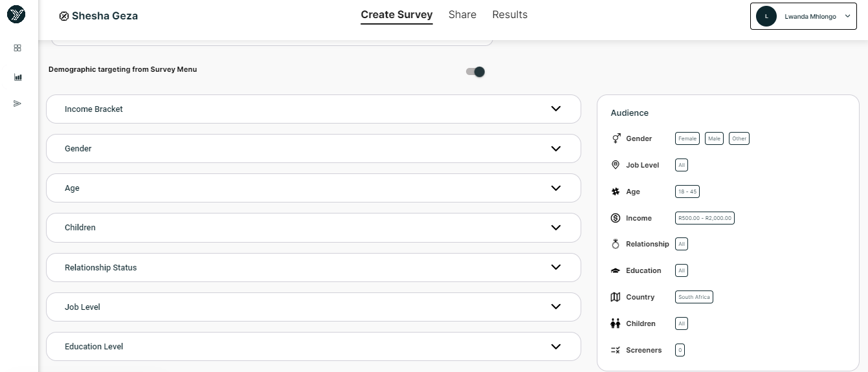Image resolution: width=868 pixels, height=372 pixels.
Task: Click the paper plane send sidebar icon
Action: pos(17,104)
